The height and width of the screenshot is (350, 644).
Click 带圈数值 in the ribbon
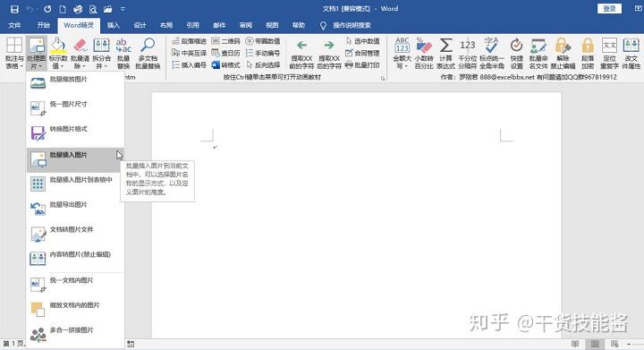(263, 41)
